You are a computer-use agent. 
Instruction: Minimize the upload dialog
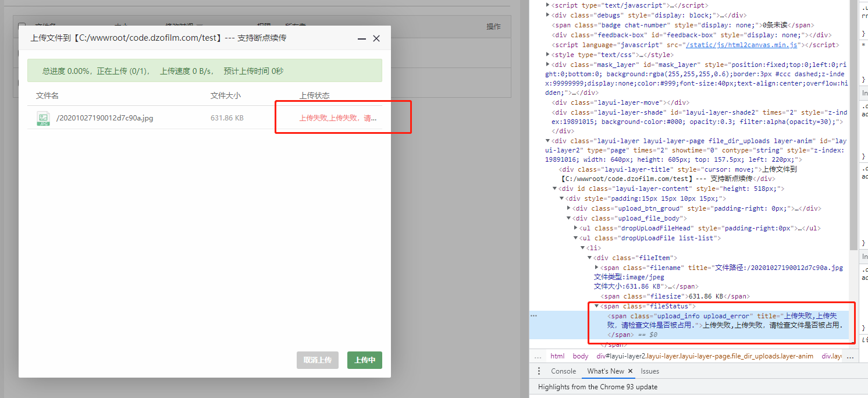point(362,38)
